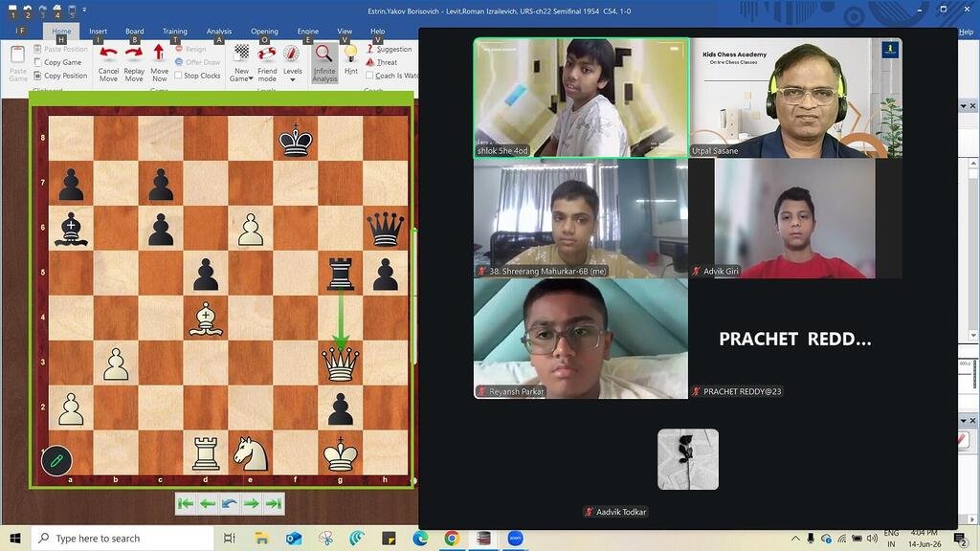Select the PRACHET REDDY participant tile
The height and width of the screenshot is (551, 980).
(795, 339)
